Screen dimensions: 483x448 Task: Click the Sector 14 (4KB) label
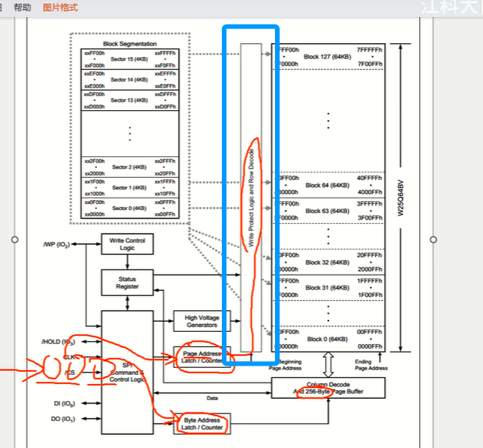coord(129,80)
